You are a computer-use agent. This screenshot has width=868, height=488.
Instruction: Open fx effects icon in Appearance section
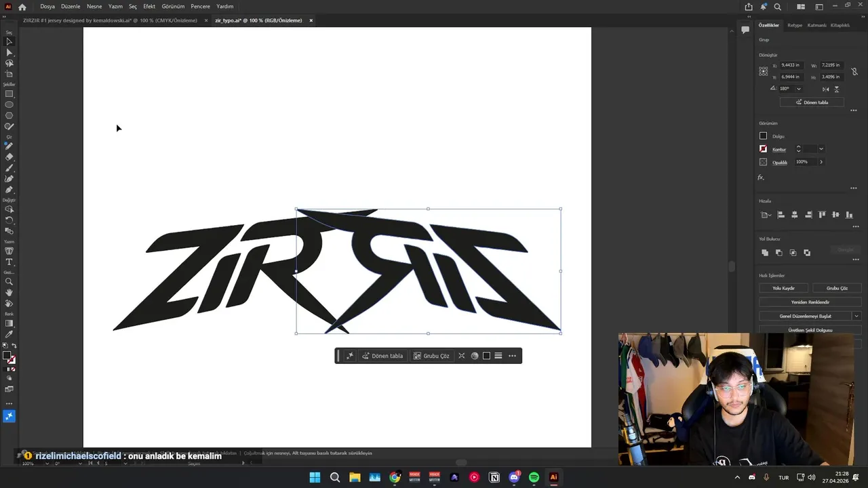click(x=761, y=178)
